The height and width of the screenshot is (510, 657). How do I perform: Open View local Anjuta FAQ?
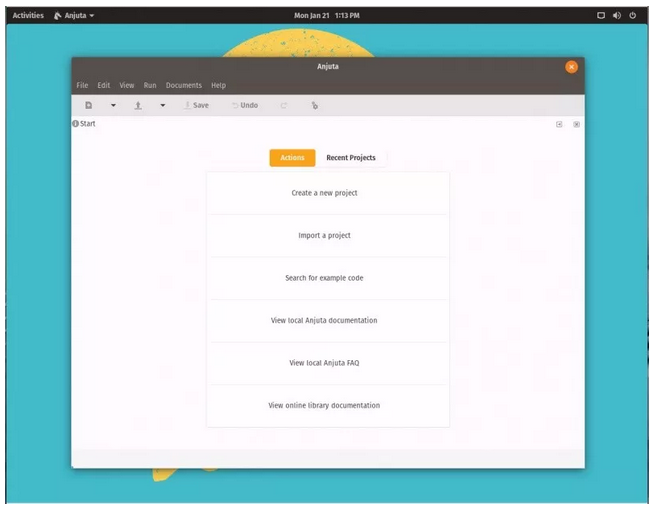328,363
